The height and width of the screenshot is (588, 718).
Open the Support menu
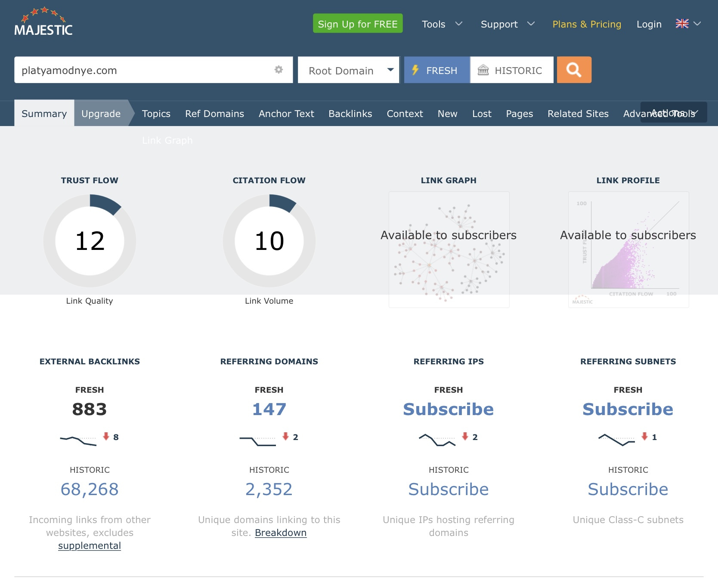(x=499, y=24)
